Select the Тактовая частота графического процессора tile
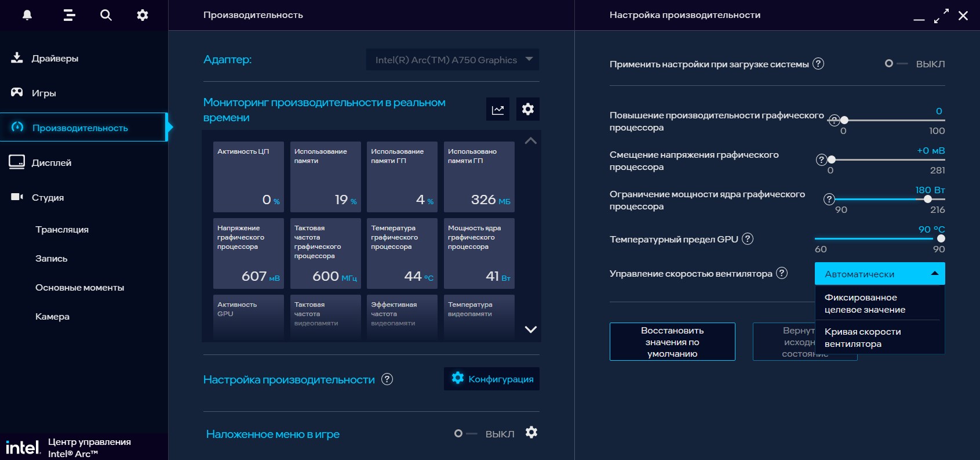The height and width of the screenshot is (460, 980). pyautogui.click(x=326, y=253)
